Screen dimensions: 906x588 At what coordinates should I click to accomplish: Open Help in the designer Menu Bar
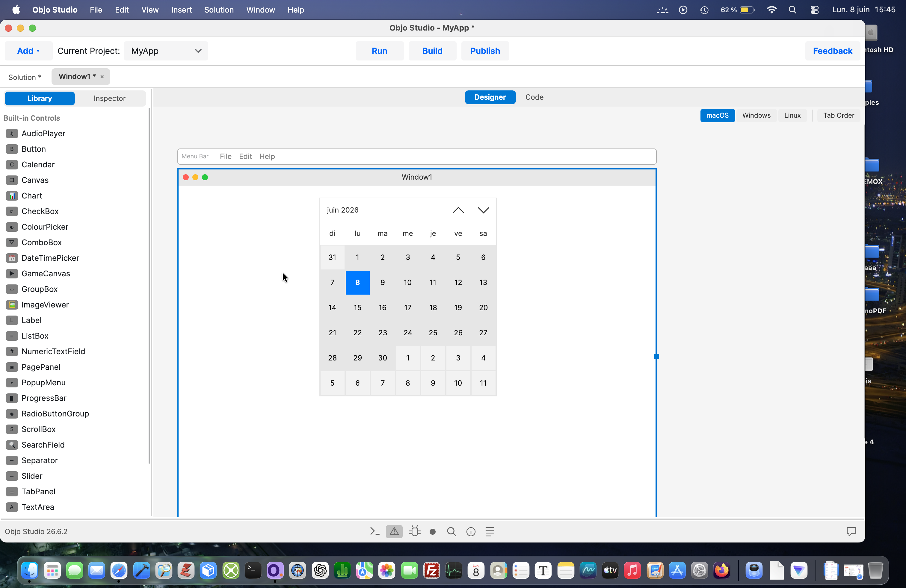267,156
